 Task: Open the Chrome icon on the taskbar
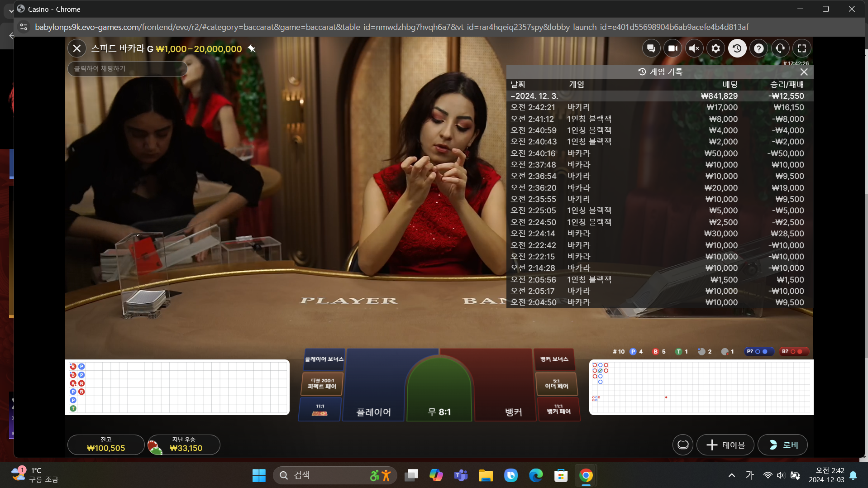click(x=586, y=475)
